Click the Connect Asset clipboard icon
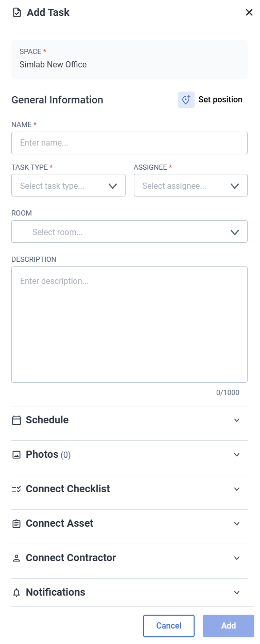 click(16, 524)
